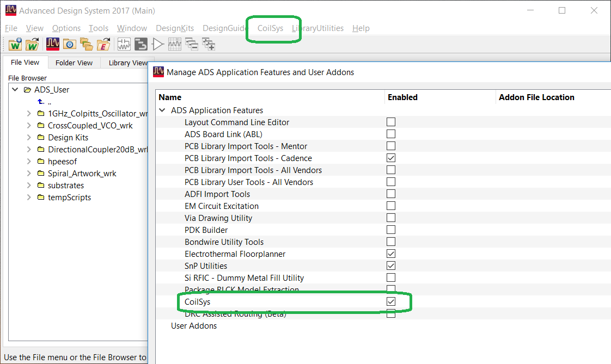Select the File View tab
Image resolution: width=611 pixels, height=364 pixels.
pos(25,62)
